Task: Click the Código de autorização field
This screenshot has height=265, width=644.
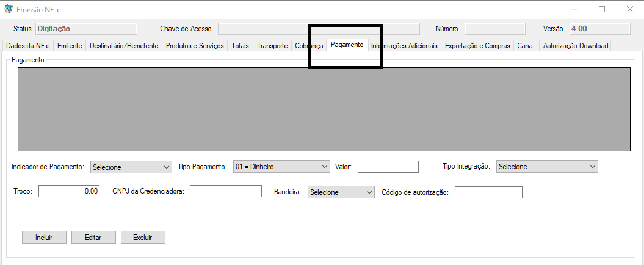Action: tap(488, 192)
